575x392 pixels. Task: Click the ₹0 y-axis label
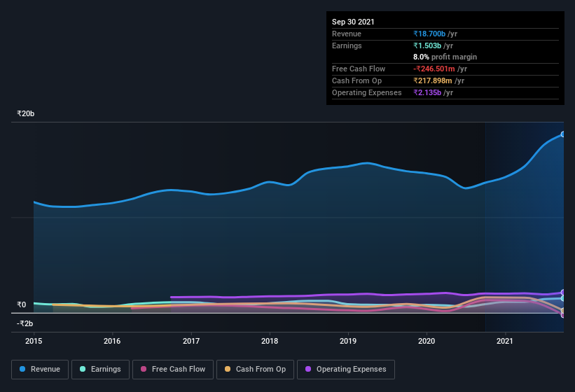pos(21,304)
